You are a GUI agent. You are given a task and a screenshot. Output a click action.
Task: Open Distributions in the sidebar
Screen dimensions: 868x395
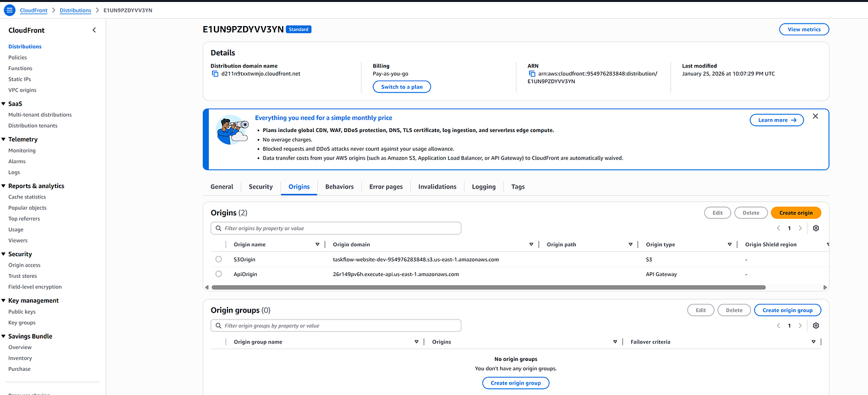pos(25,47)
